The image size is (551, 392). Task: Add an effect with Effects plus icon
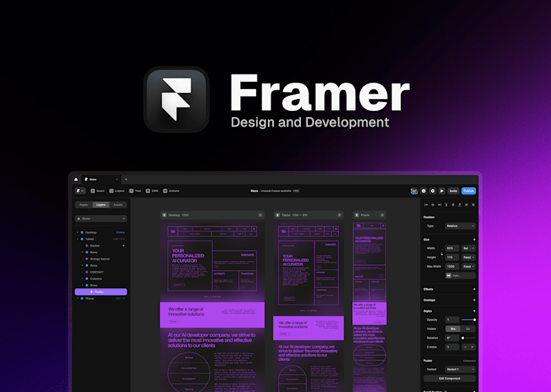474,289
